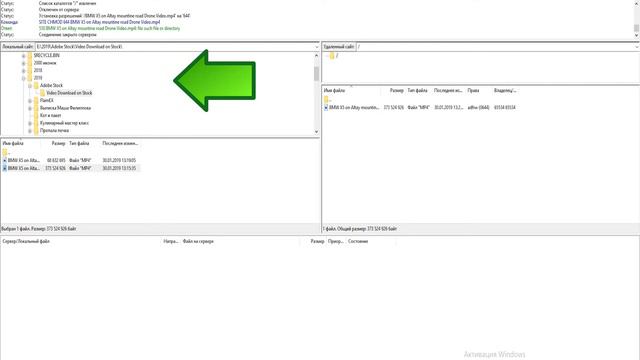This screenshot has width=640, height=360.
Task: Select local MP4 file sized 373 524 926
Action: [71, 168]
